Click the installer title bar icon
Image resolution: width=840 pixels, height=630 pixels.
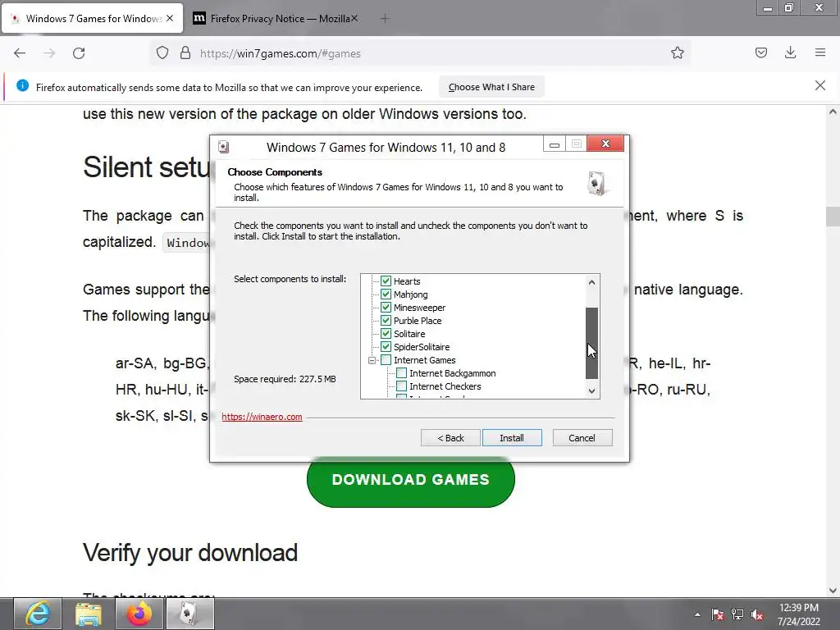click(x=224, y=147)
